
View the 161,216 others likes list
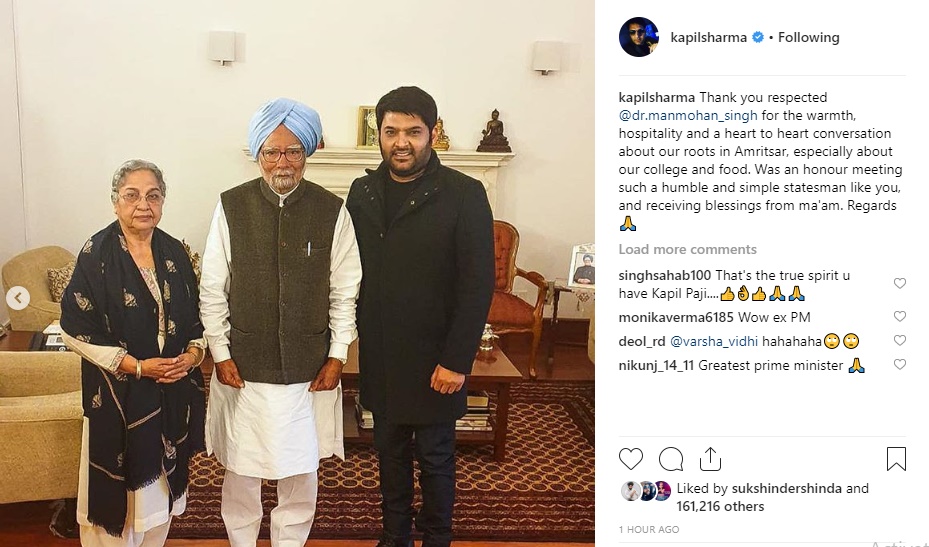[x=720, y=507]
